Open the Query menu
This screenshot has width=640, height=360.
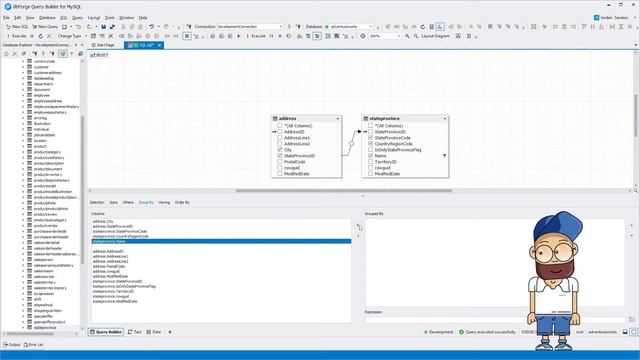tap(77, 18)
